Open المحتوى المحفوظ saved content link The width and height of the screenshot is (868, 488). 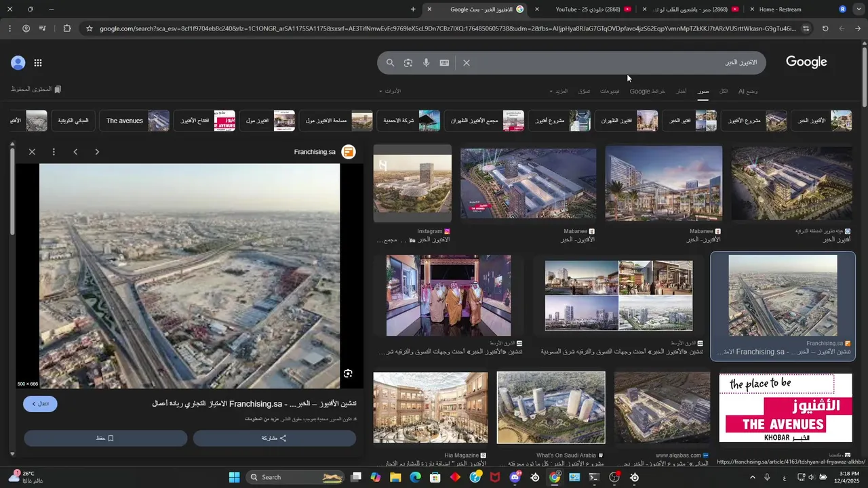point(36,89)
